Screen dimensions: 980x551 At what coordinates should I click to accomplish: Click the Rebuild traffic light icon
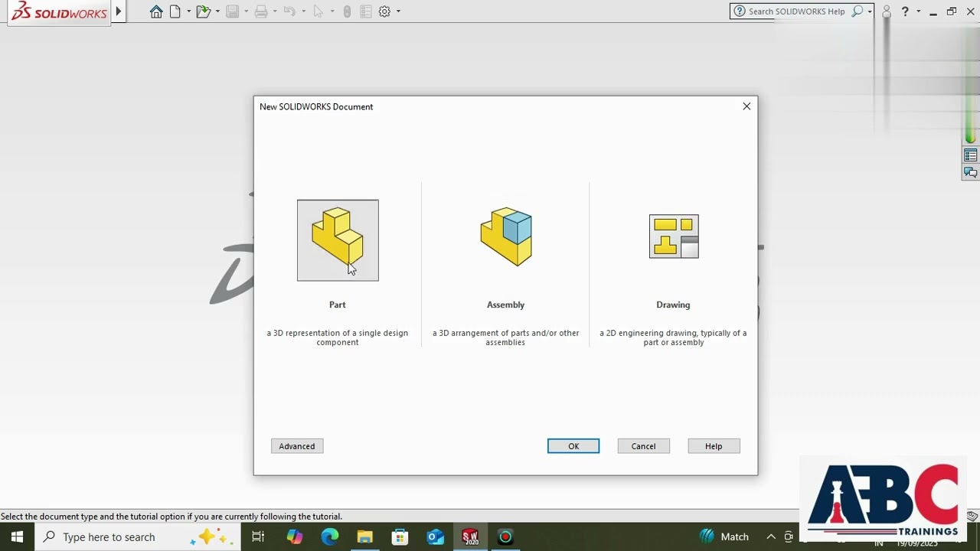pyautogui.click(x=347, y=11)
